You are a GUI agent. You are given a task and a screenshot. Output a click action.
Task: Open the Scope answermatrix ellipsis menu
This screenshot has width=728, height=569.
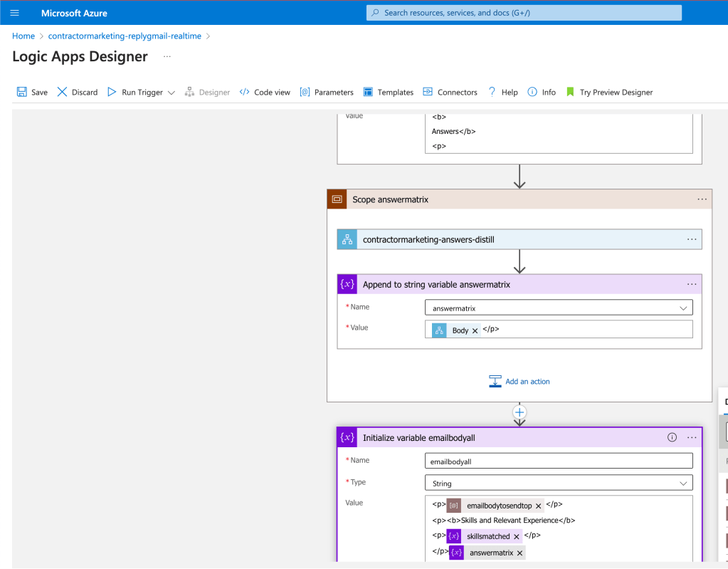(x=702, y=199)
